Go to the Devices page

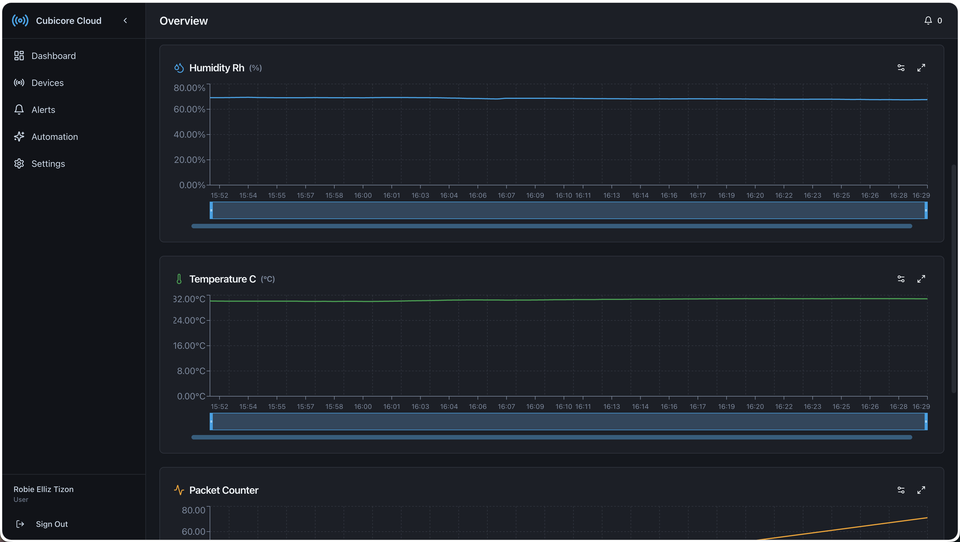click(73, 83)
